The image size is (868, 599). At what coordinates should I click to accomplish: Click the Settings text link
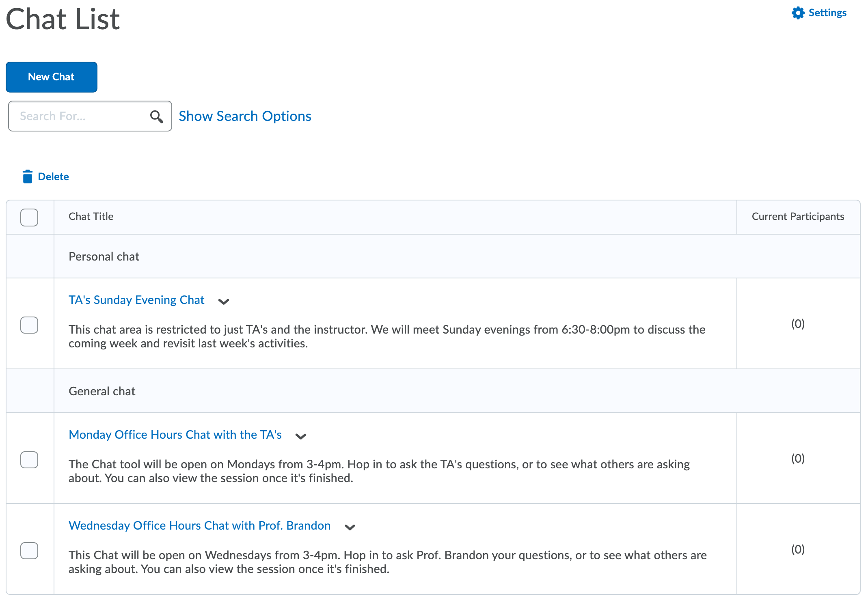coord(827,13)
